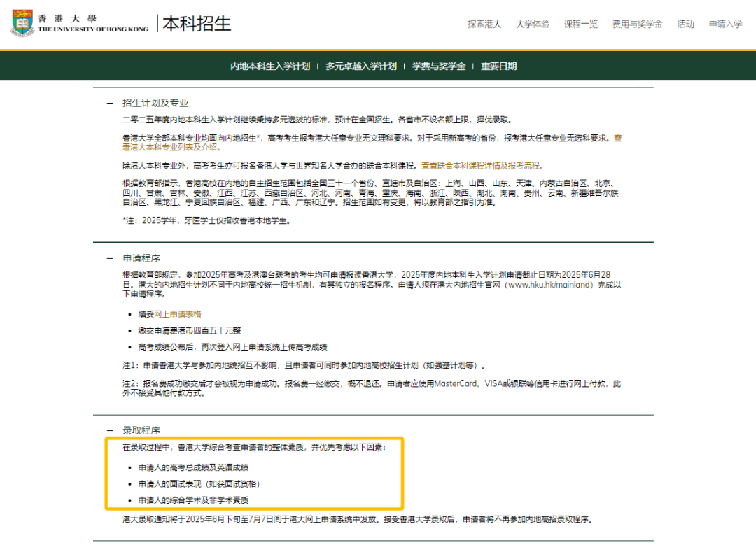Open the 大学体验 menu

tap(532, 24)
